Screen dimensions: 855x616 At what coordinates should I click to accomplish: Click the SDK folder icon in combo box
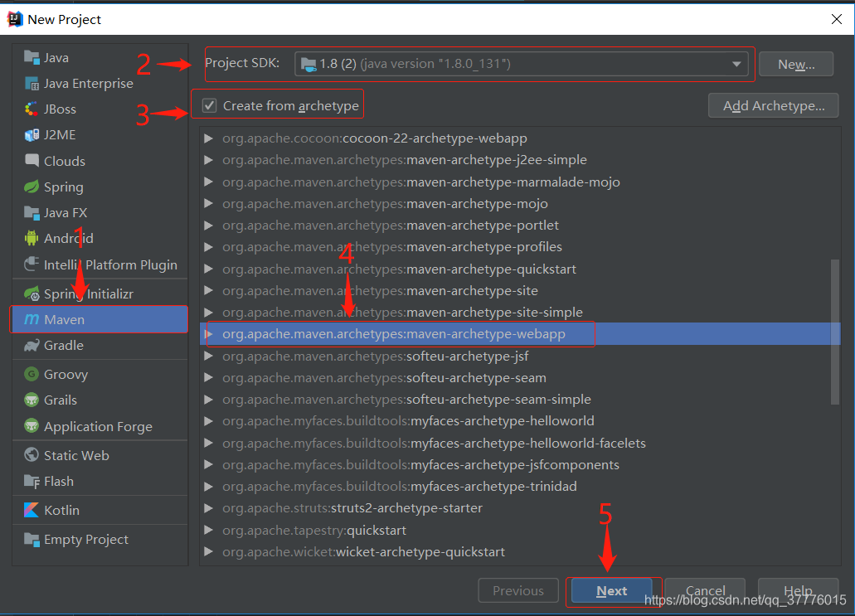(308, 65)
